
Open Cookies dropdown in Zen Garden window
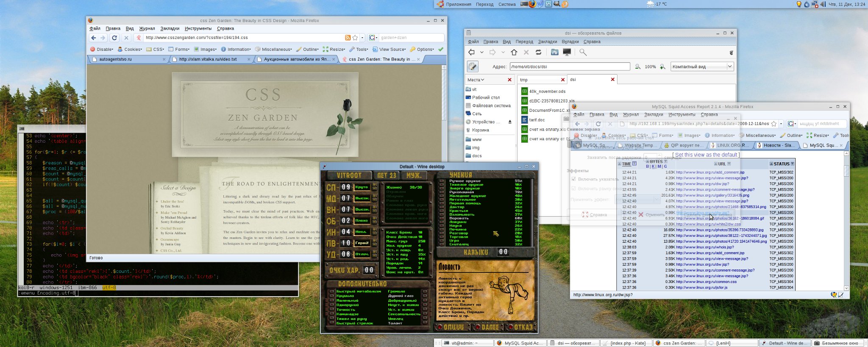pos(130,49)
